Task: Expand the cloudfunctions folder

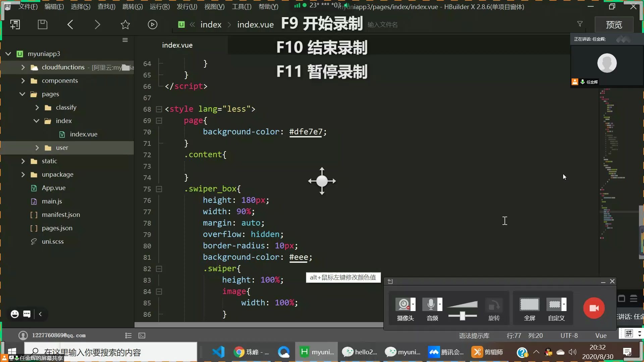Action: coord(22,67)
